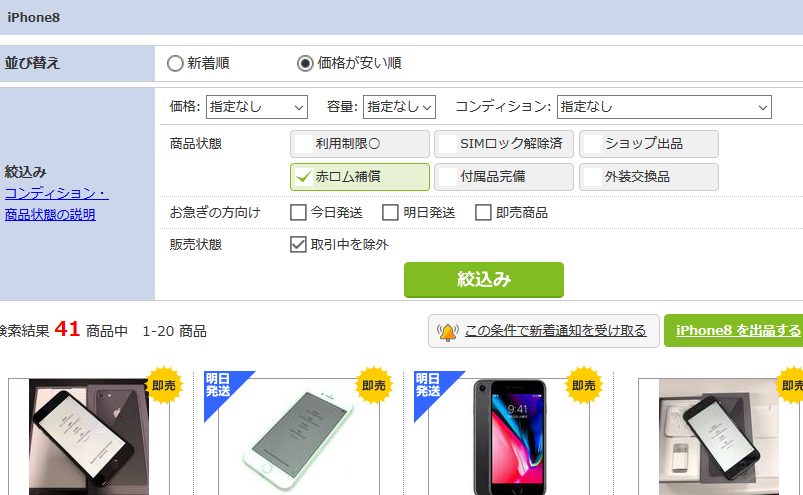
Task: Uncheck the green checkmark on 赤ロム補償
Action: point(304,177)
